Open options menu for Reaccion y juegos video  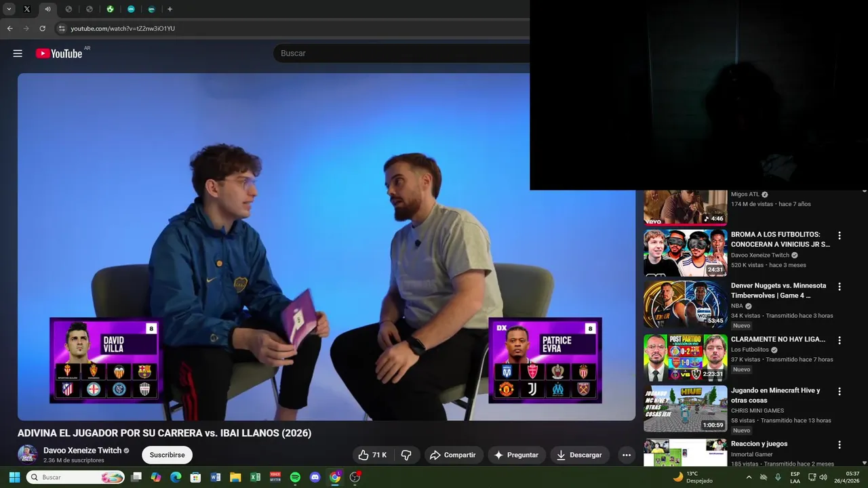[x=840, y=445]
